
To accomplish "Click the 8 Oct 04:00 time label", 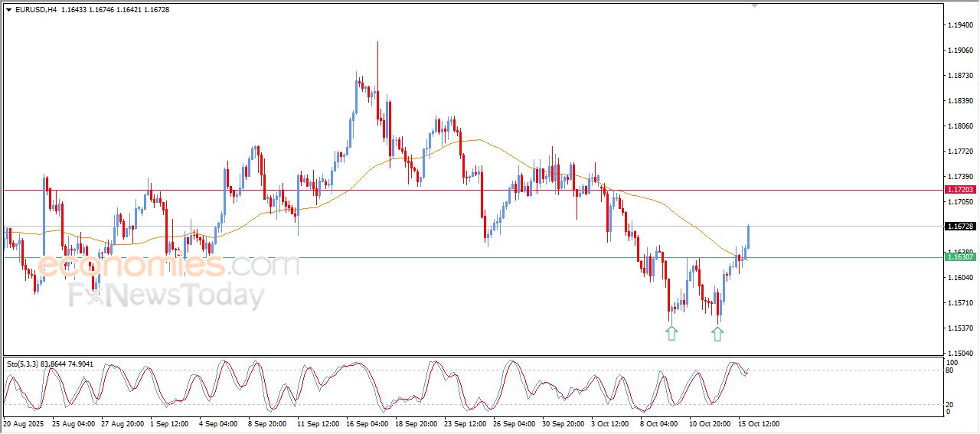I will [659, 423].
